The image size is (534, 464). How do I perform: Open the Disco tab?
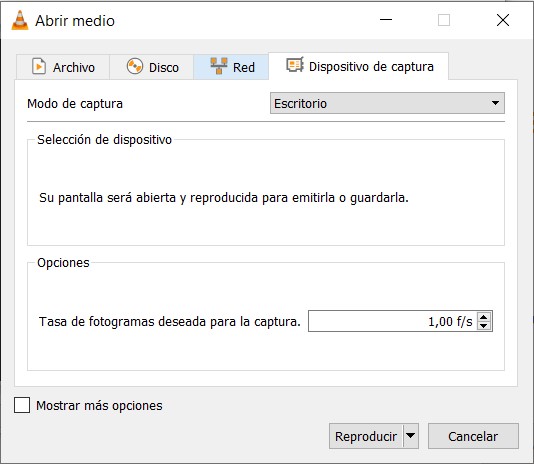(x=152, y=67)
